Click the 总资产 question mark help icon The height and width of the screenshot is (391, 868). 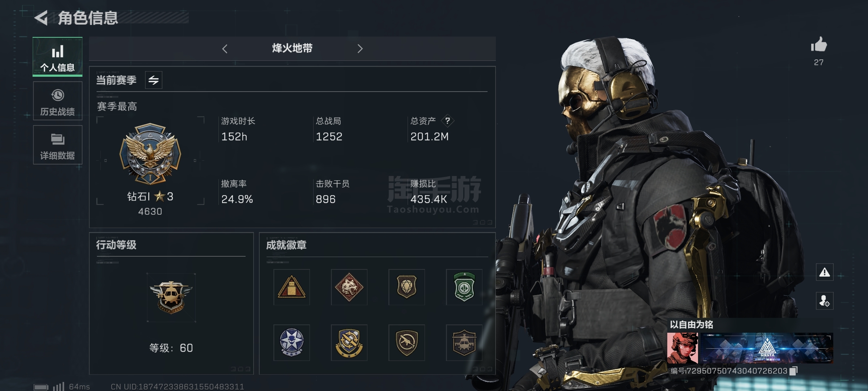[447, 121]
